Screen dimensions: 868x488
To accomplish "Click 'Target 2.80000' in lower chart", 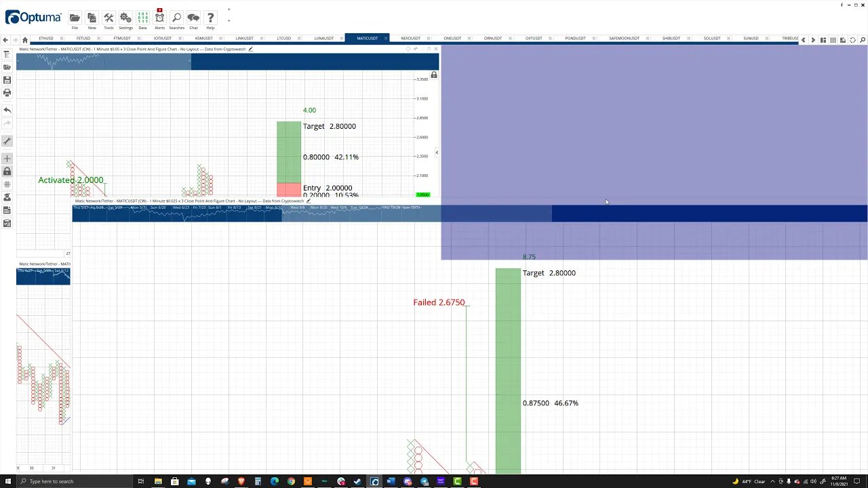I will [x=549, y=273].
